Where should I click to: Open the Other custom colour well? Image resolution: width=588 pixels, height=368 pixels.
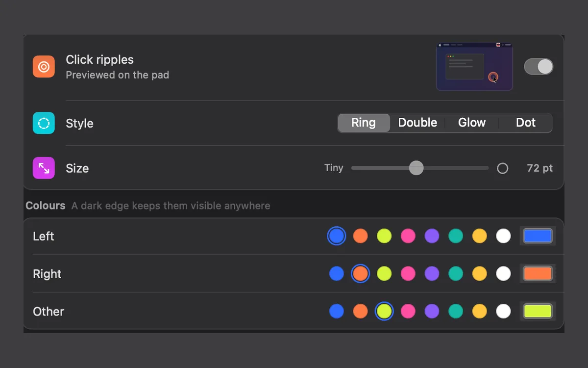(538, 311)
